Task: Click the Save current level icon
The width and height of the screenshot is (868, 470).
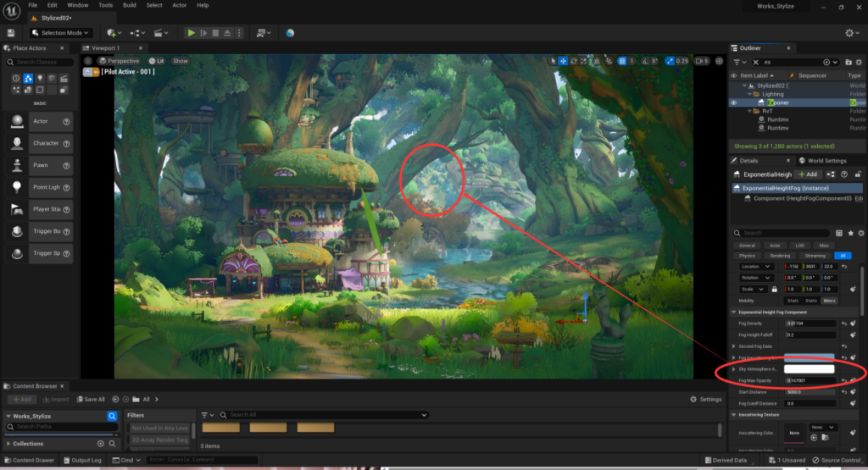Action: 10,33
